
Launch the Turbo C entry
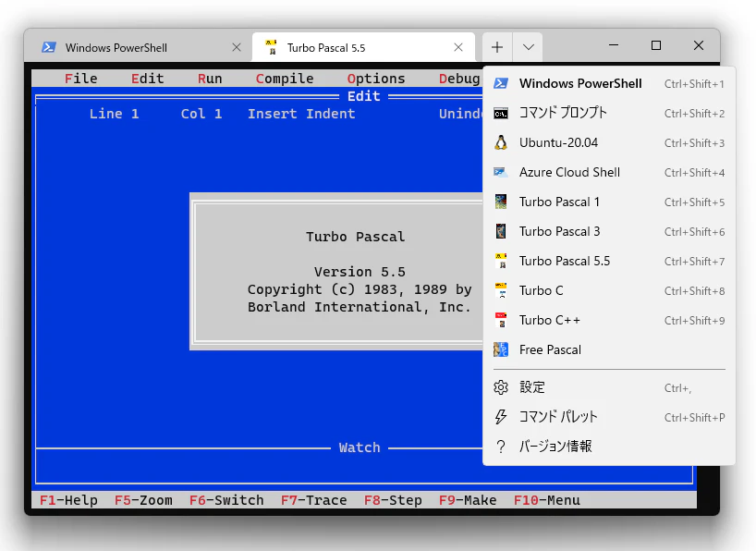[609, 290]
